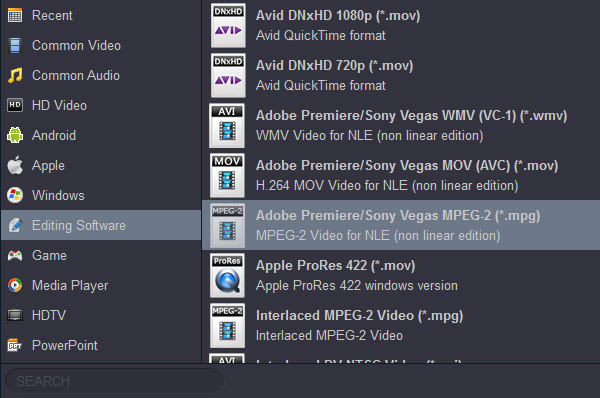Select the PowerPoint category

click(x=101, y=345)
